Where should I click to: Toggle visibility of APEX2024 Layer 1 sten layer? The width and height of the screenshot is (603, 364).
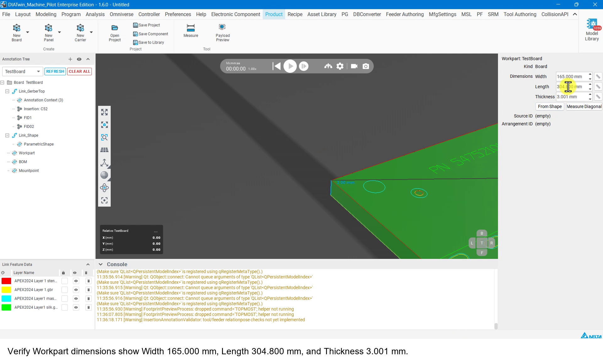(76, 281)
